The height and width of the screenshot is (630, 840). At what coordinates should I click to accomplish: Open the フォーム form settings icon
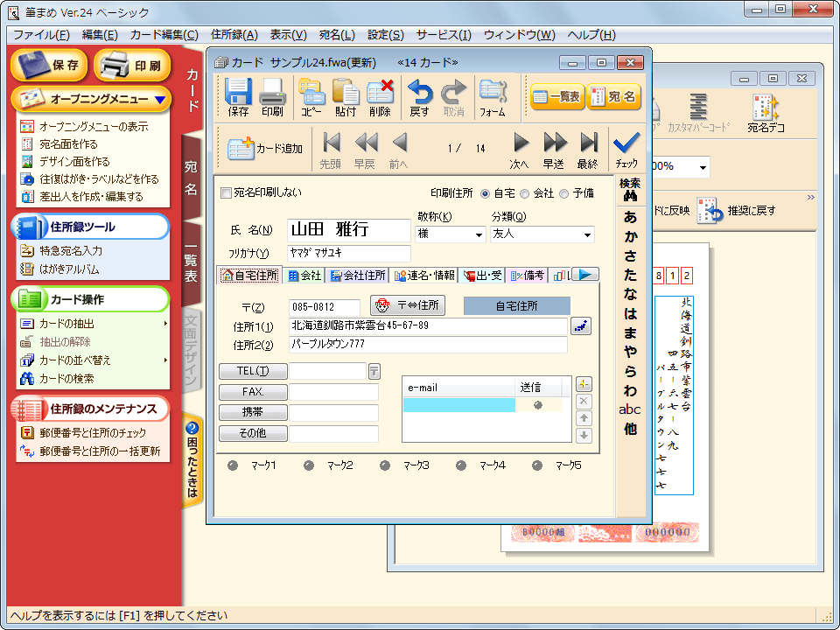point(493,97)
